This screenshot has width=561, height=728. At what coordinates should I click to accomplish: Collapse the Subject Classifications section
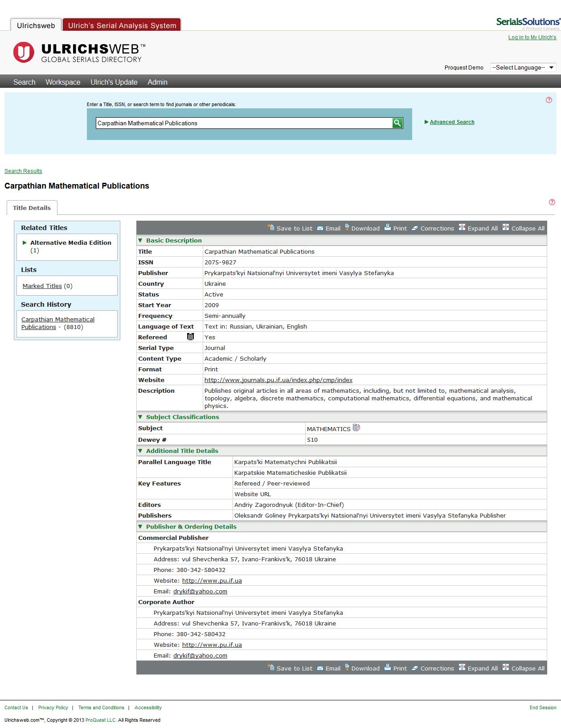click(x=140, y=417)
